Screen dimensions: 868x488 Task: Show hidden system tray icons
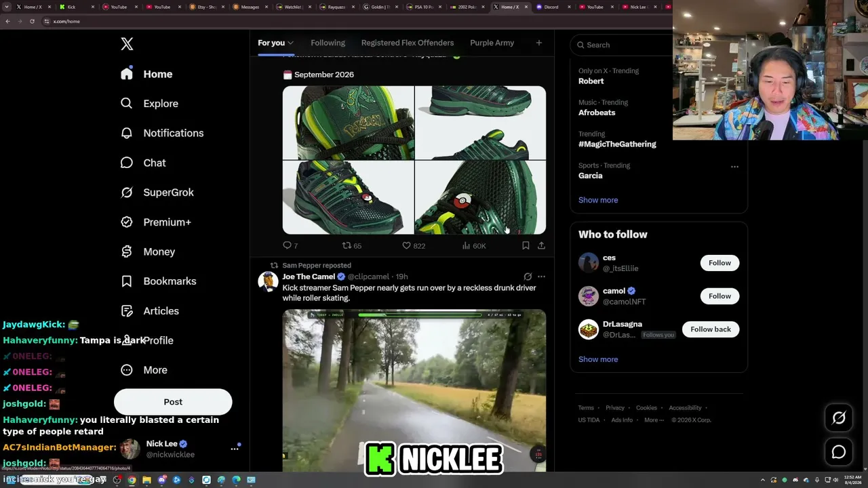click(763, 480)
